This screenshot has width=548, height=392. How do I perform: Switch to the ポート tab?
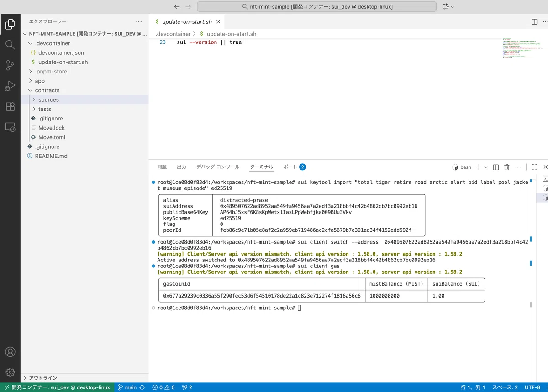[294, 167]
